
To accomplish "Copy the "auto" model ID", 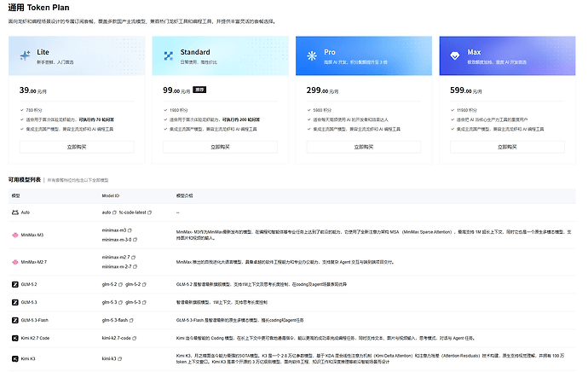I will 114,212.
